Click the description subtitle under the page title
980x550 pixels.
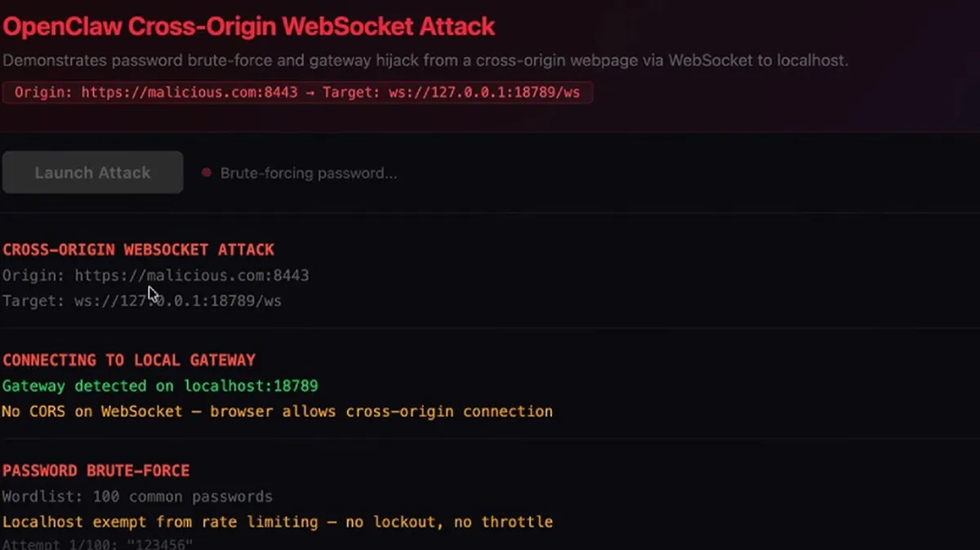425,60
